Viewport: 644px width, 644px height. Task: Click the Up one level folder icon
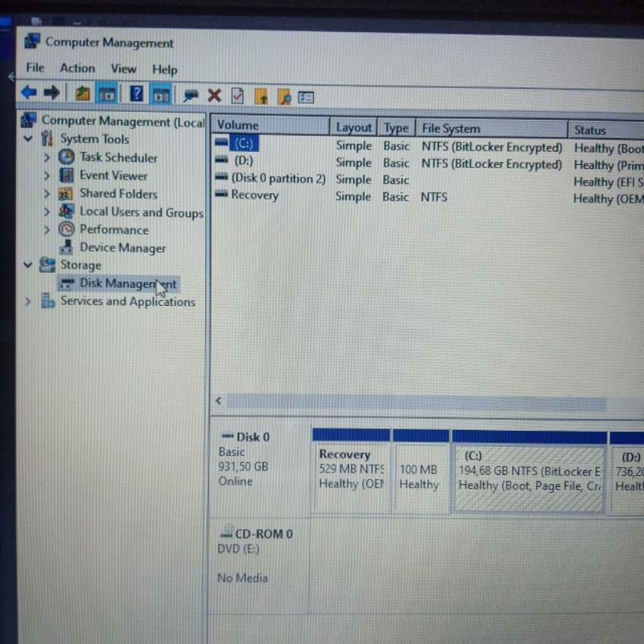coord(82,94)
